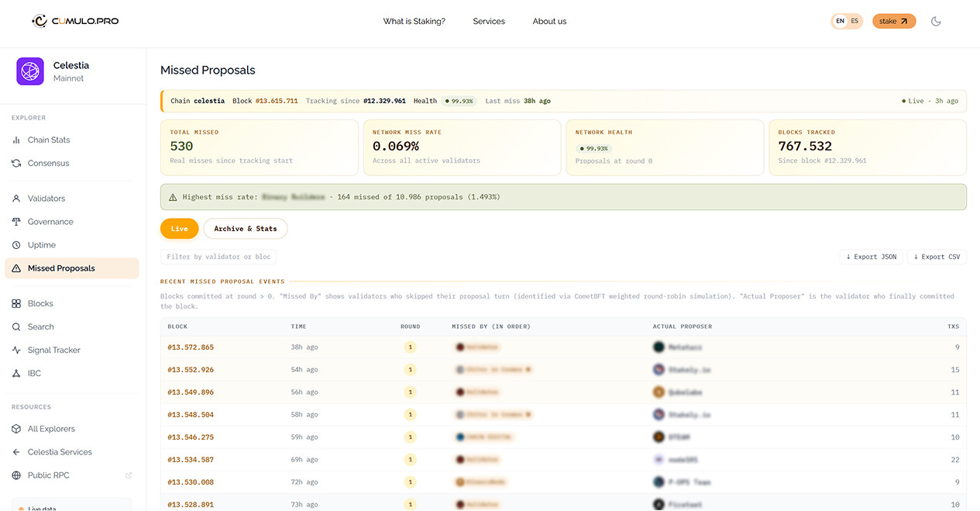Viewport: 980px width, 511px height.
Task: Export missed proposals as JSON
Action: [x=872, y=257]
